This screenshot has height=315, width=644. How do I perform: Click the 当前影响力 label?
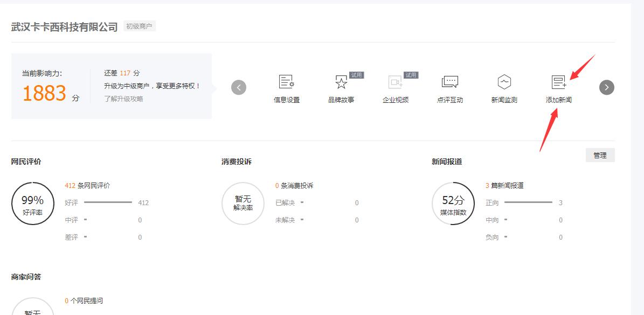42,73
